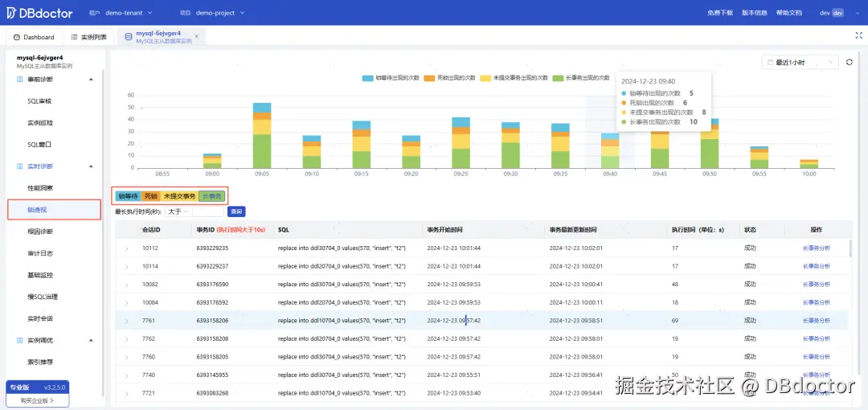Expand the row for session 10112

pos(127,248)
